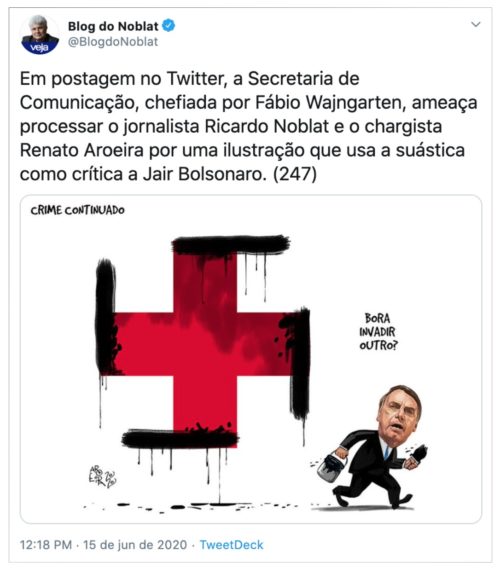Open the Blog do Noblat display name

tap(113, 26)
